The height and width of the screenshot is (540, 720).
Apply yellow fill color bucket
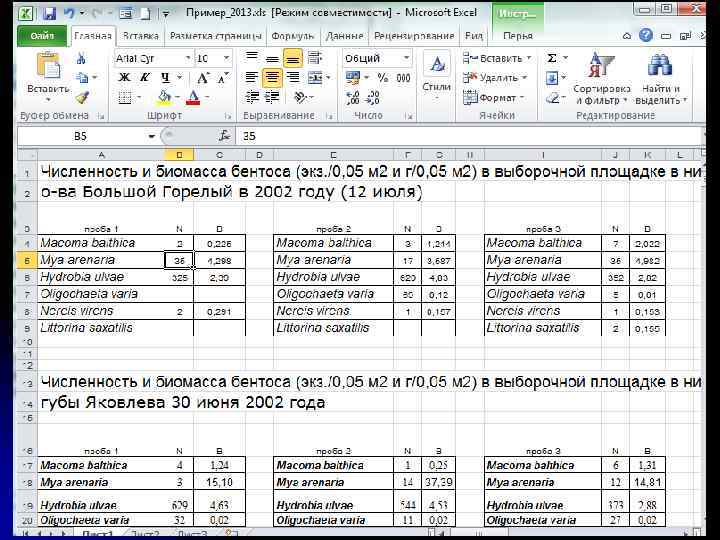pos(164,97)
